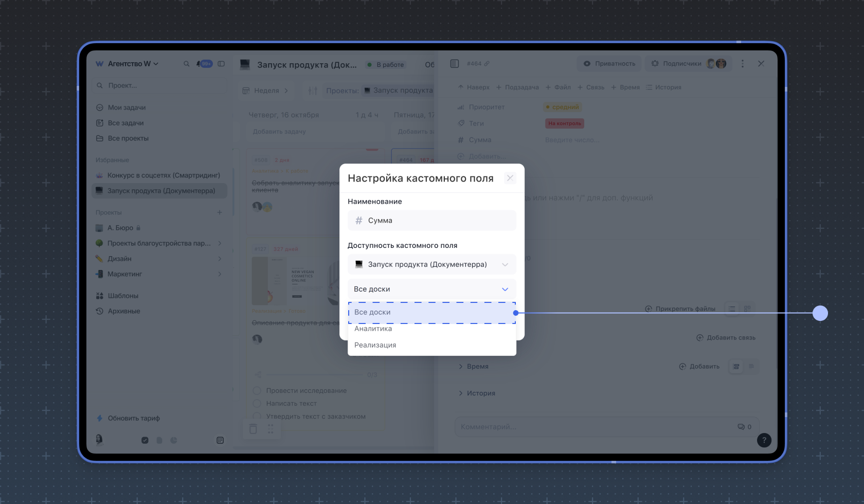Open the help question mark button
Viewport: 864px width, 504px height.
coord(764,440)
